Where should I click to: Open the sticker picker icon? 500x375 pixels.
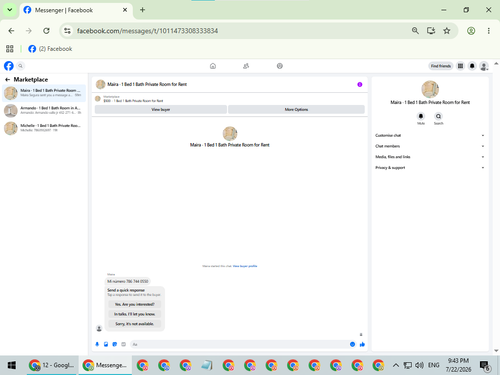coord(115,344)
